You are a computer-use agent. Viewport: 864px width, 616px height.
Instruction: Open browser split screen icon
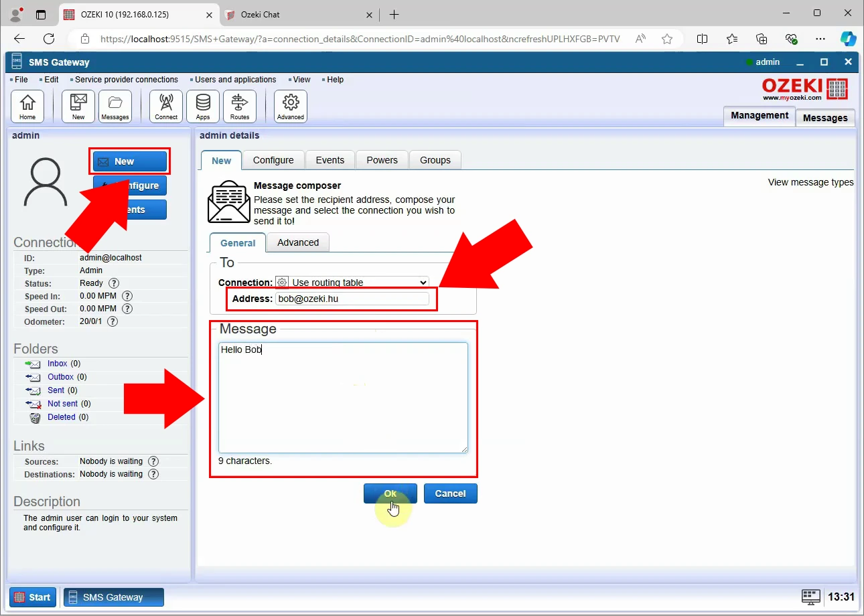click(702, 39)
